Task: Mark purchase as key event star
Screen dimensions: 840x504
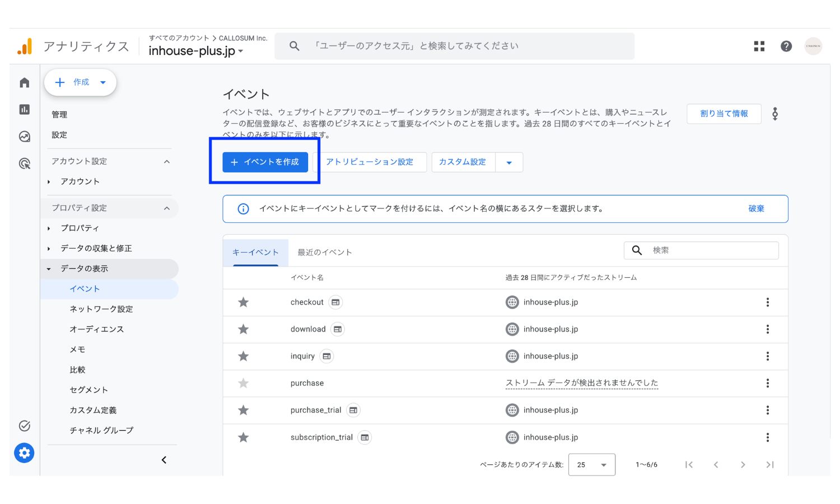Action: tap(243, 383)
